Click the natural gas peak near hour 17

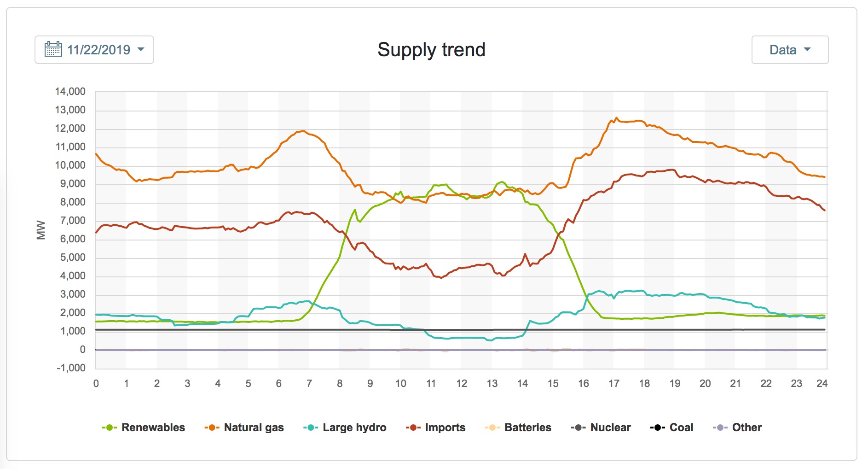click(617, 118)
